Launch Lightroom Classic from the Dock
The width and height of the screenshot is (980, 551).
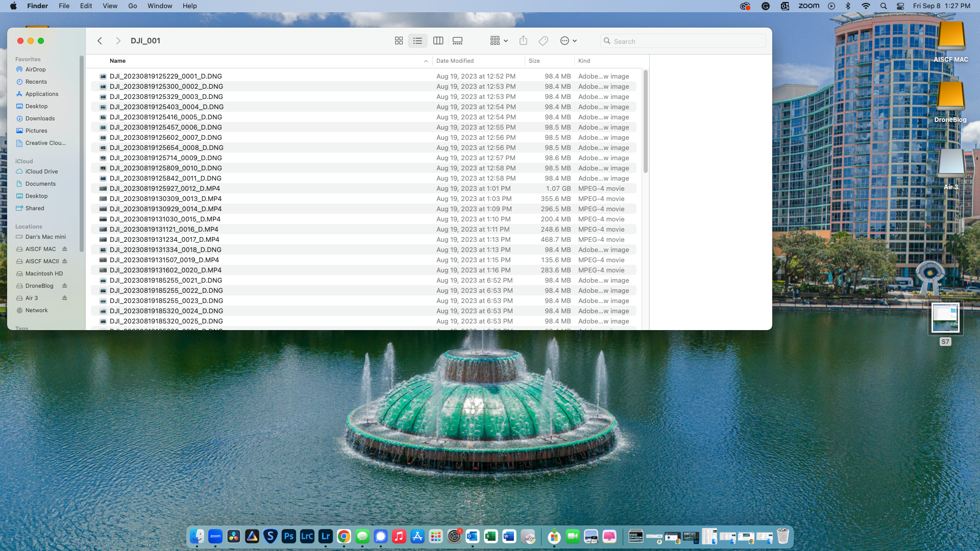click(307, 536)
